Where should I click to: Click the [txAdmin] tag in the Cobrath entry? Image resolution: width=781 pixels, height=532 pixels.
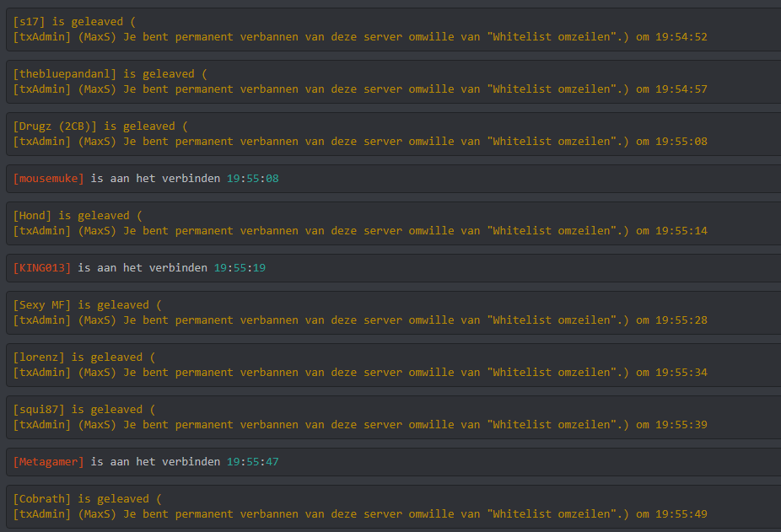(x=42, y=514)
